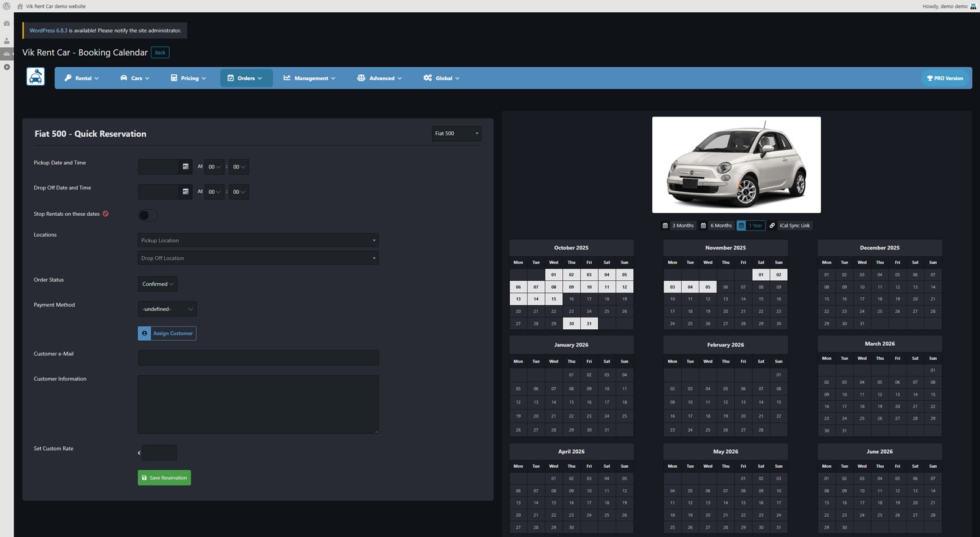Expand the Pickup Location dropdown
The width and height of the screenshot is (980, 537).
click(258, 240)
